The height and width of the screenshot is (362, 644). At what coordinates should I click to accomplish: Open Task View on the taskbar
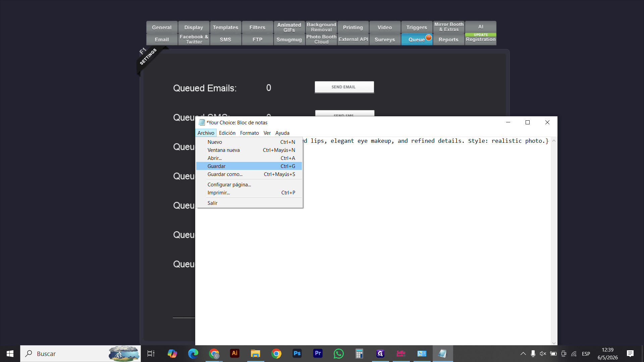(151, 354)
